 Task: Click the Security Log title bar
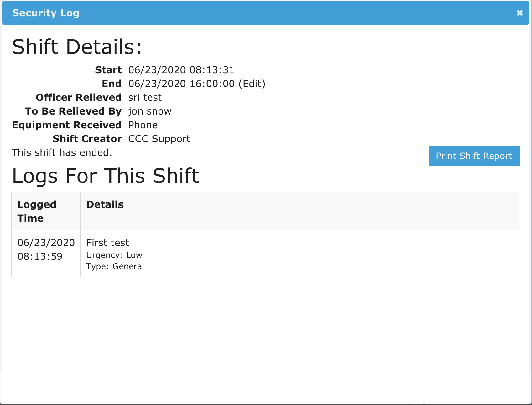click(45, 13)
